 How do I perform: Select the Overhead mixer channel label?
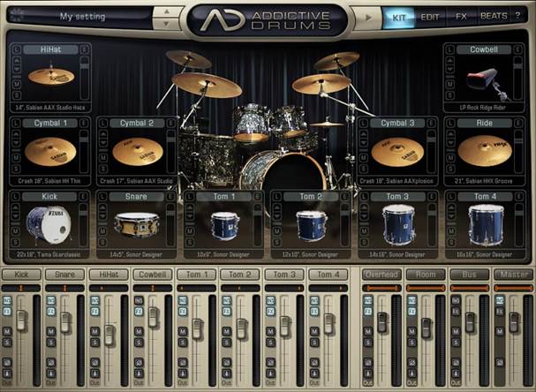381,275
